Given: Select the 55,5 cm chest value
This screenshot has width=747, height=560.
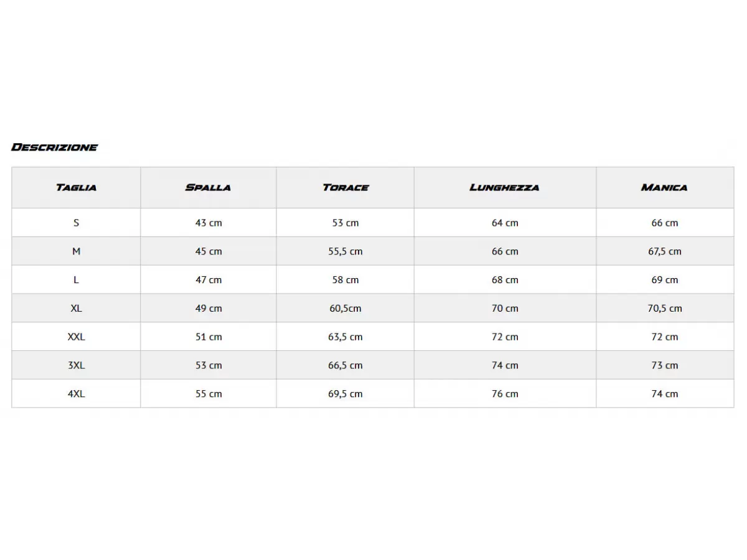Looking at the screenshot, I should 345,251.
